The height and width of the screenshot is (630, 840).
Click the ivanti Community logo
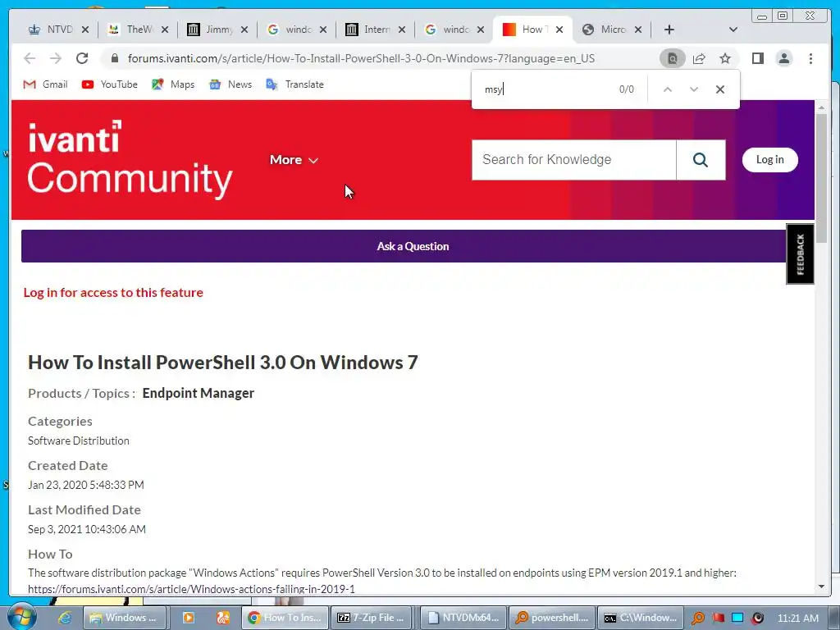pos(130,160)
